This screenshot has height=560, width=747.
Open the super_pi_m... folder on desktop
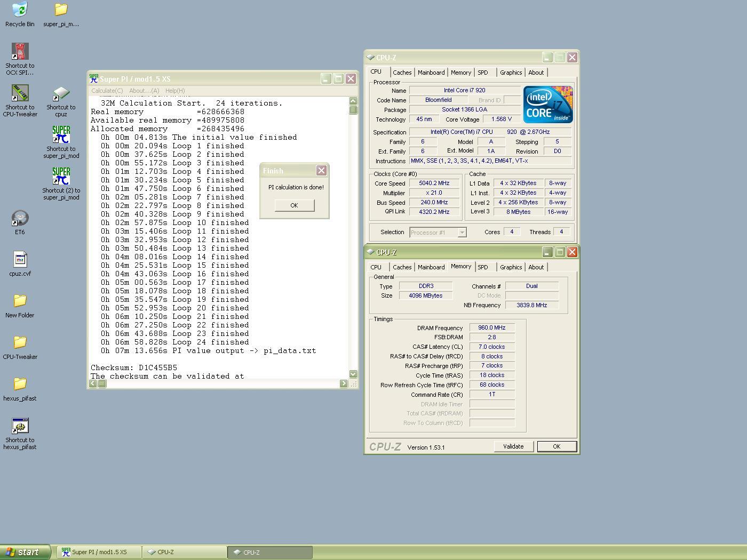click(x=61, y=14)
